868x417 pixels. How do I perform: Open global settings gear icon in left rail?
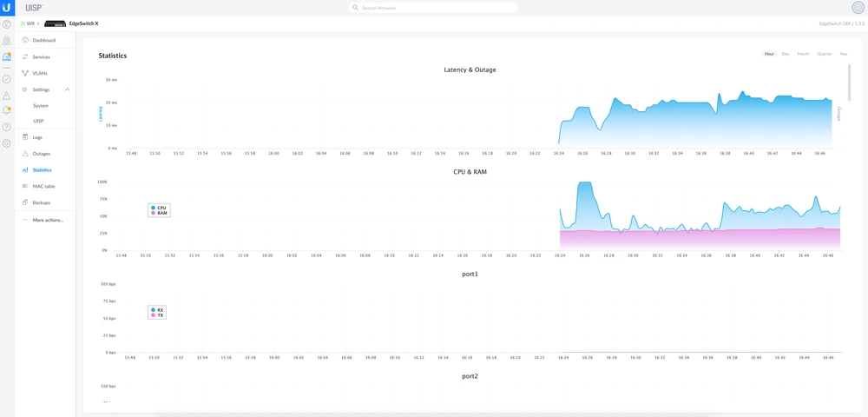pyautogui.click(x=7, y=142)
